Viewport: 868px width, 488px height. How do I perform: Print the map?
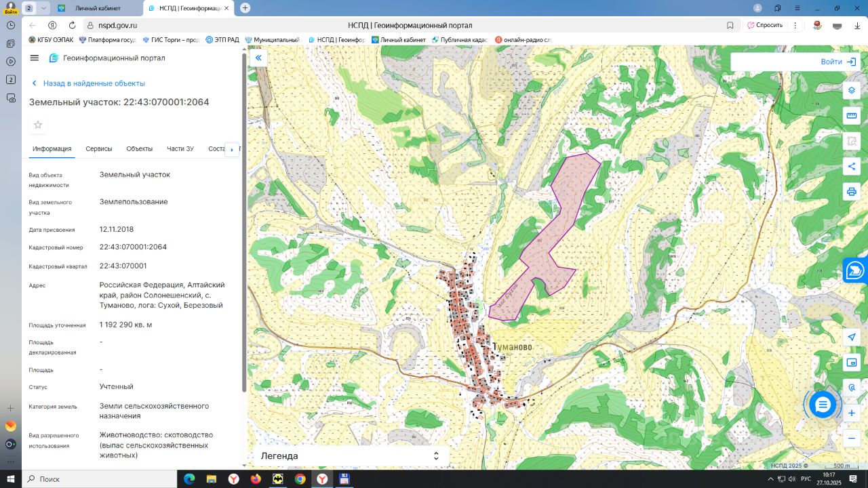852,192
